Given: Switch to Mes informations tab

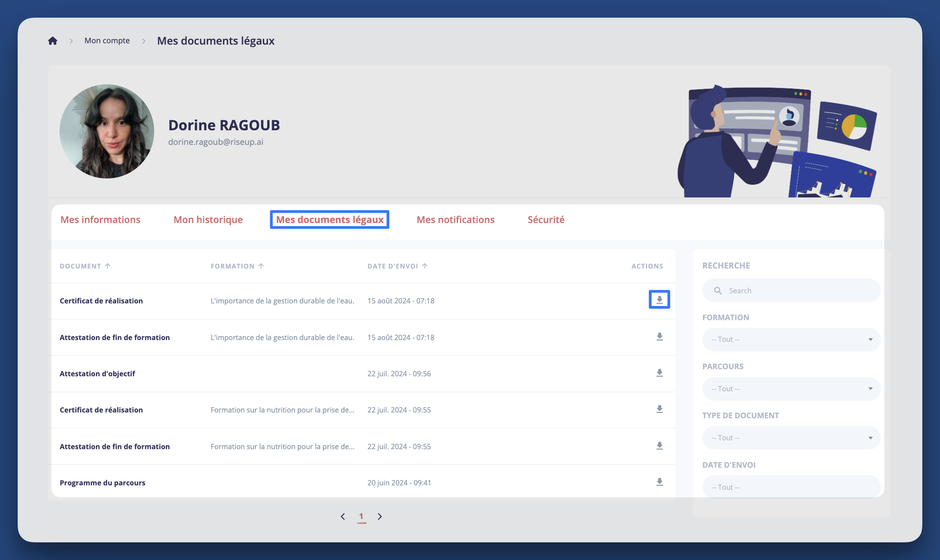Looking at the screenshot, I should [x=100, y=219].
